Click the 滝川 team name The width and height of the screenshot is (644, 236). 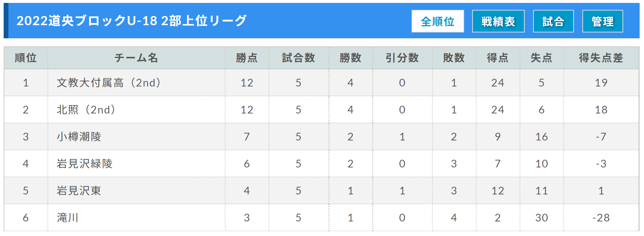point(68,218)
